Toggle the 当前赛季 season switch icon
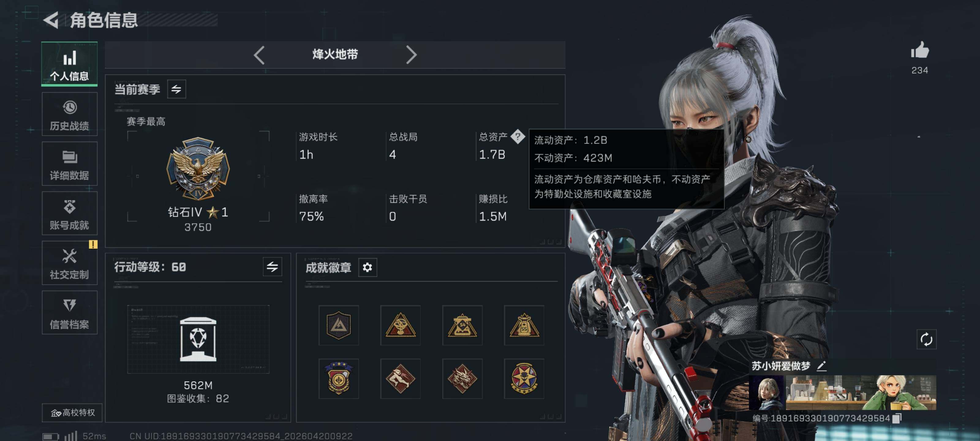The width and height of the screenshot is (980, 441). 176,89
